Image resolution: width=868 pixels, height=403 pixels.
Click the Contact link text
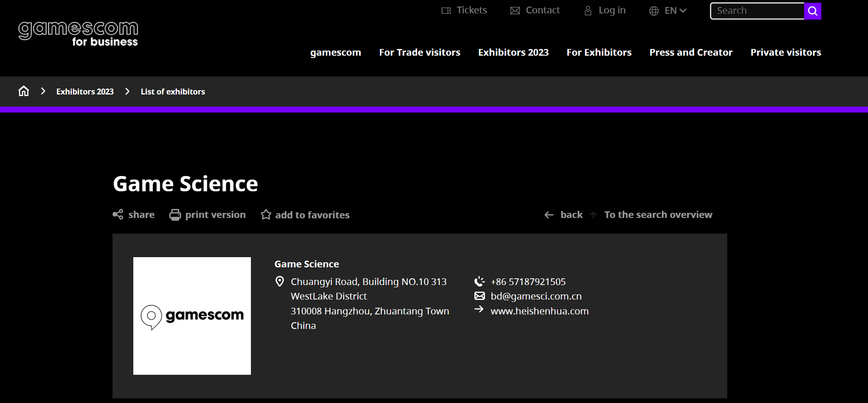(543, 10)
